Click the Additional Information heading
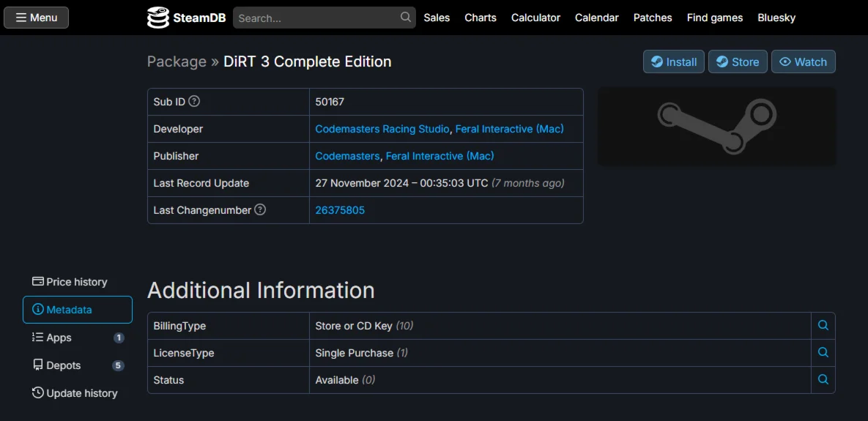The image size is (868, 421). [x=261, y=290]
